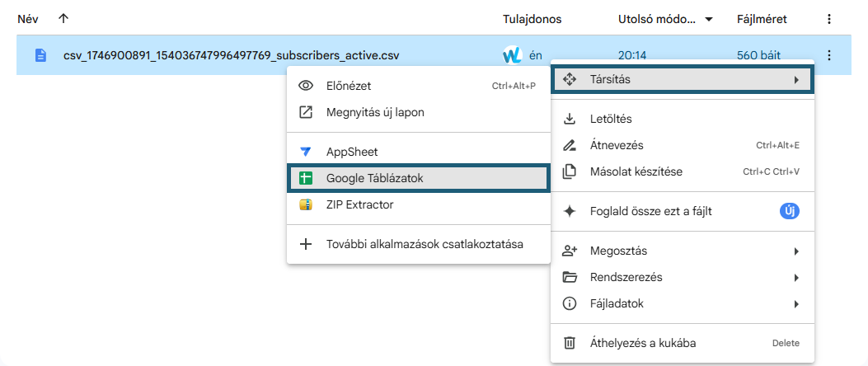This screenshot has height=366, width=868.
Task: Expand the Rendszerezés submenu arrow
Action: (x=796, y=278)
